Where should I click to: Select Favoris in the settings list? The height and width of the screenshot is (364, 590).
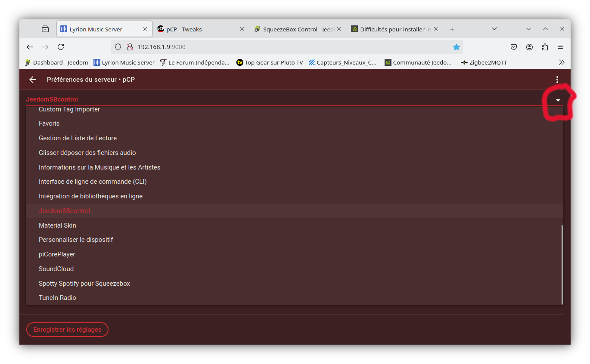(295, 123)
